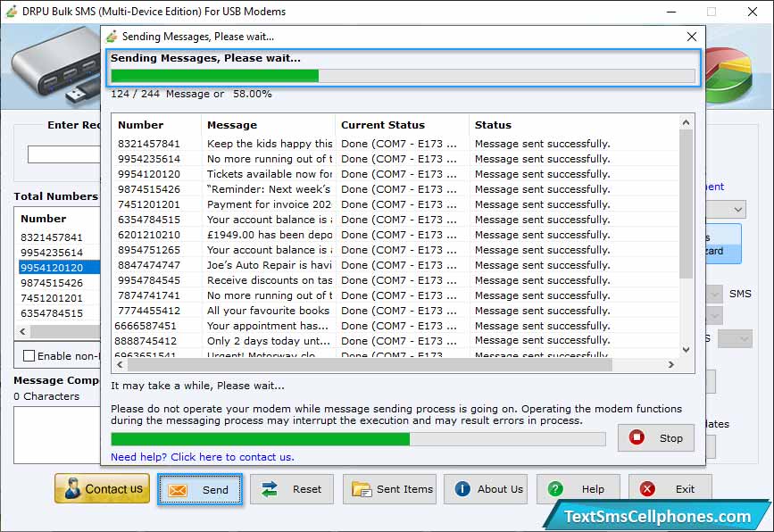The width and height of the screenshot is (774, 532).
Task: Click the Reset arrows icon
Action: [270, 489]
